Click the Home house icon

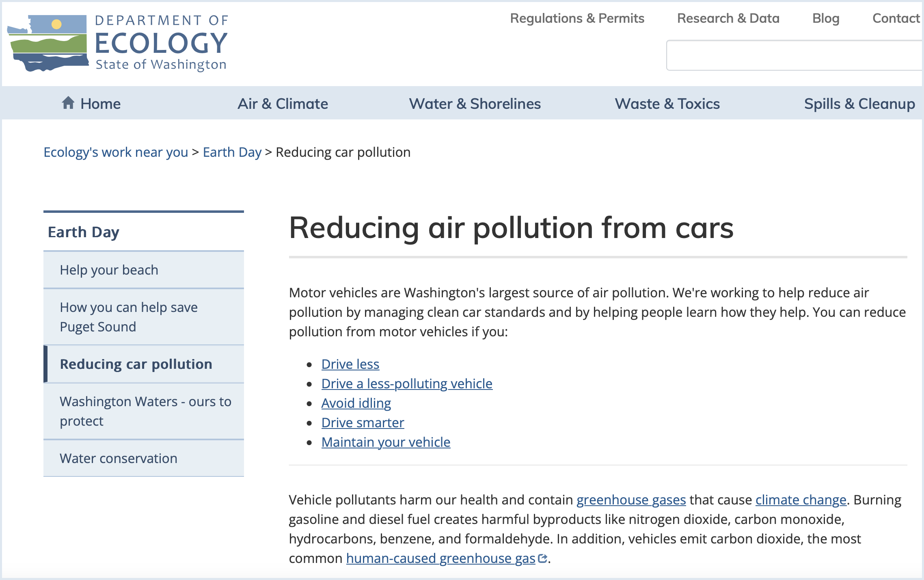pos(68,103)
